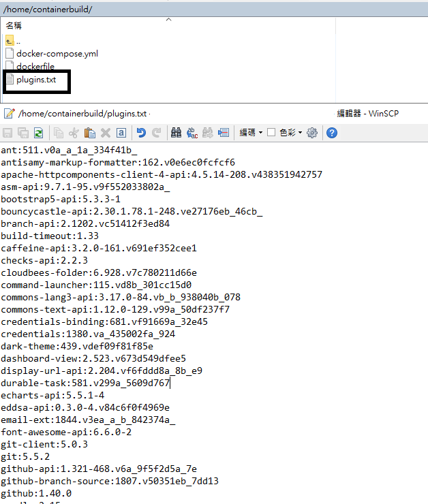The height and width of the screenshot is (504, 428).
Task: Click the command-launcher line
Action: [x=96, y=285]
